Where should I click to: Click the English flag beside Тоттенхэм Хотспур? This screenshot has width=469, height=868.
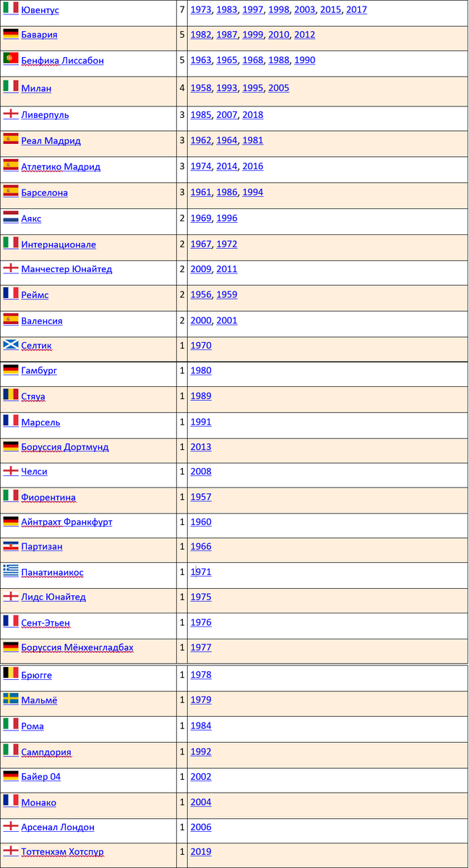tap(11, 851)
